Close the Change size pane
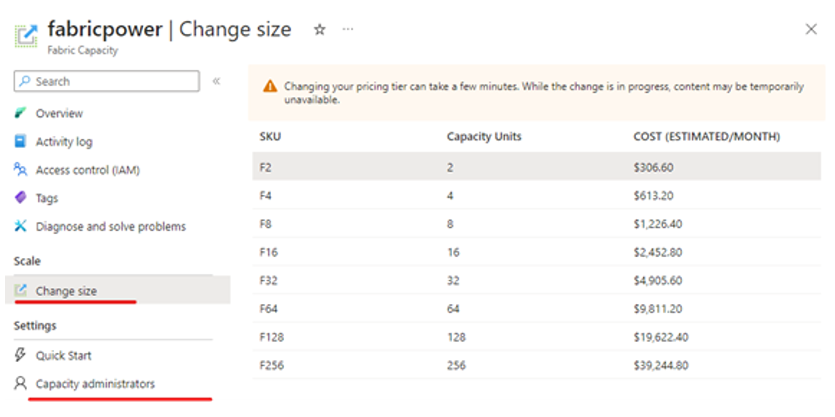This screenshot has width=835, height=417. 810,31
